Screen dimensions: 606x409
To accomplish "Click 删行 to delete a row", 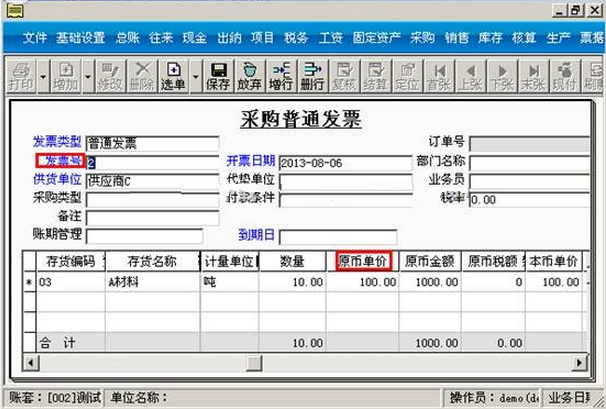I will pos(312,76).
